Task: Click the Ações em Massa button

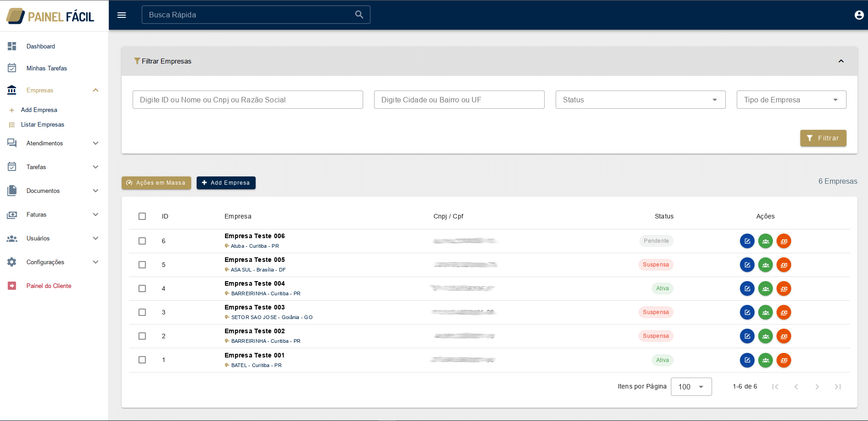Action: click(156, 183)
